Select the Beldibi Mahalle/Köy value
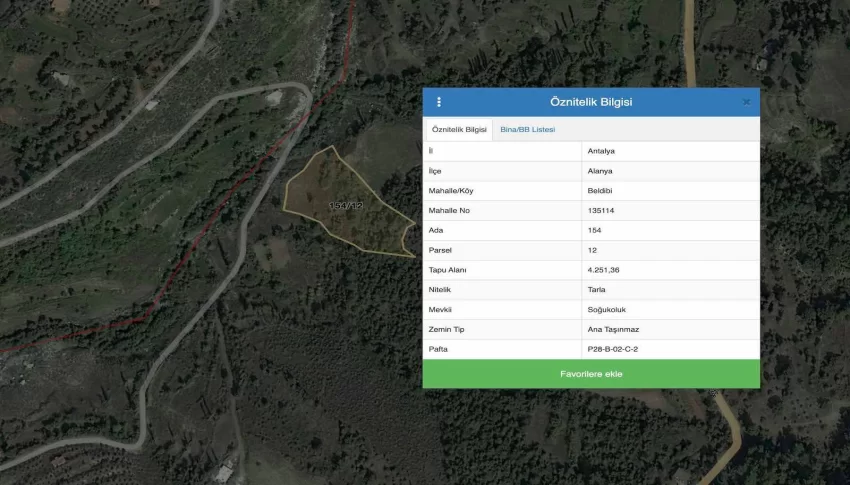The width and height of the screenshot is (850, 485). (601, 191)
